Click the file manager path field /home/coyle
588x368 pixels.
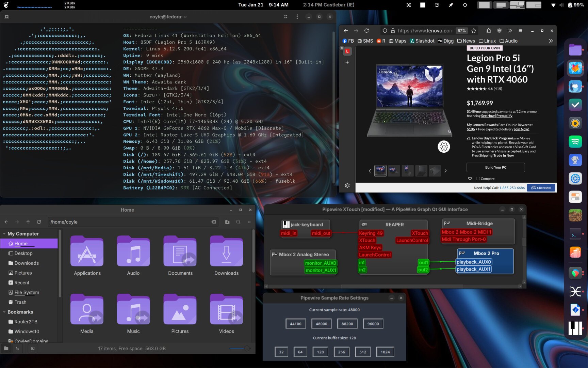tap(129, 222)
